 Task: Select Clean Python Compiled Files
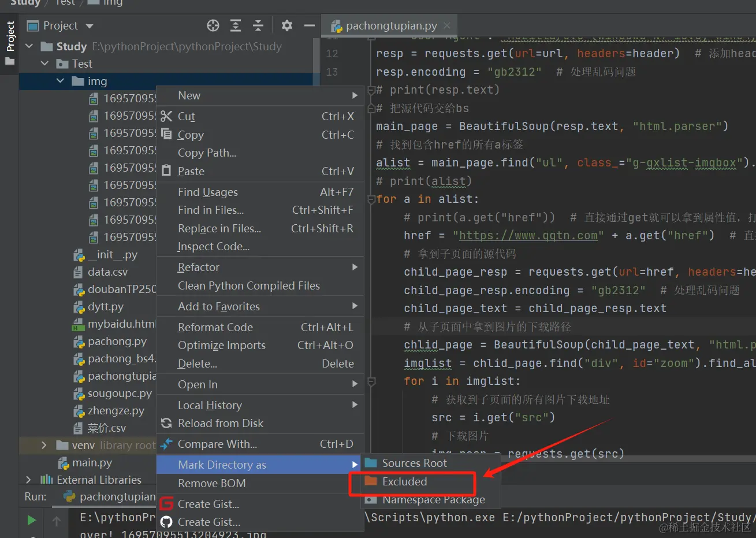tap(260, 285)
